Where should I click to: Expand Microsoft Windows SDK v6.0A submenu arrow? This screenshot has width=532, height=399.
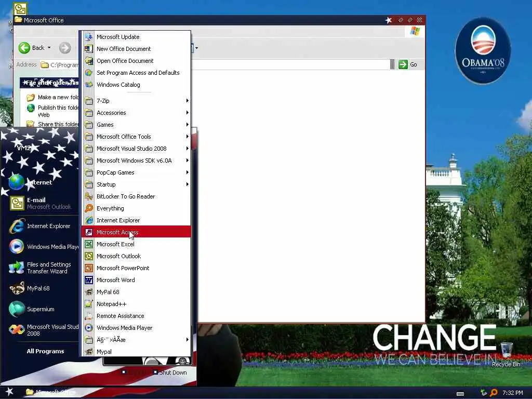(x=187, y=161)
